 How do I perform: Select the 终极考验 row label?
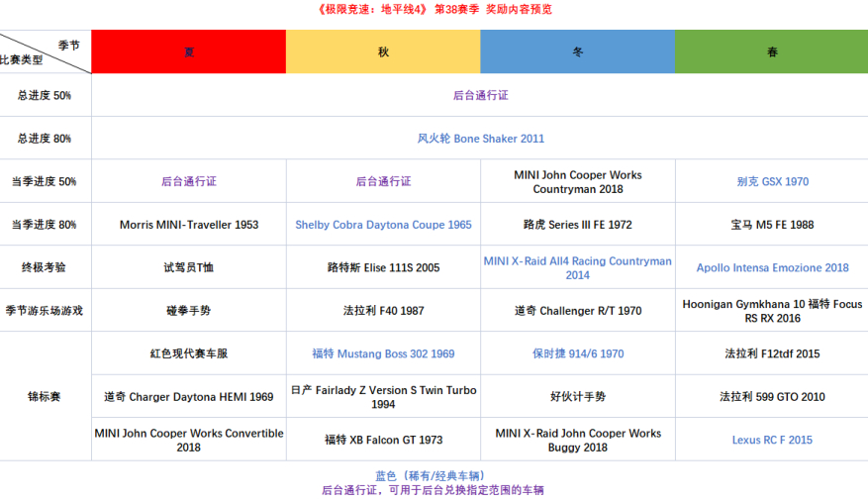[45, 267]
